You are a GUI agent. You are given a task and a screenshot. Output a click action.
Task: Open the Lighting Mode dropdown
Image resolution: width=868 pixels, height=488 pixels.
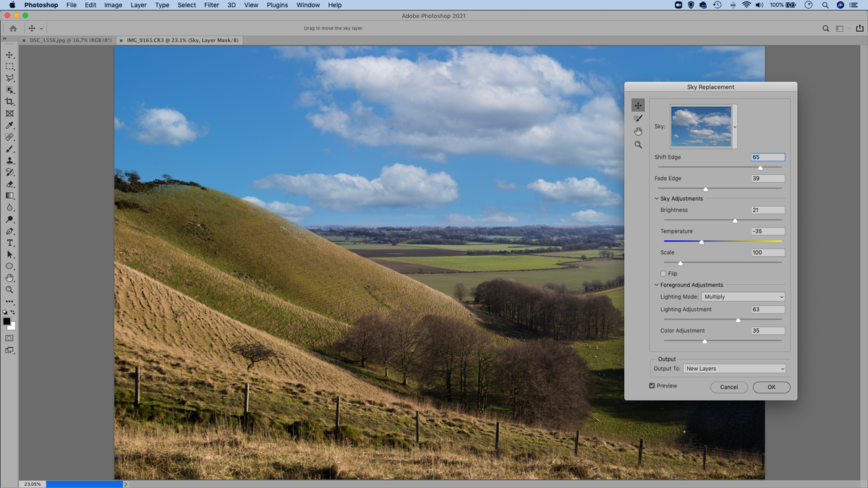743,296
